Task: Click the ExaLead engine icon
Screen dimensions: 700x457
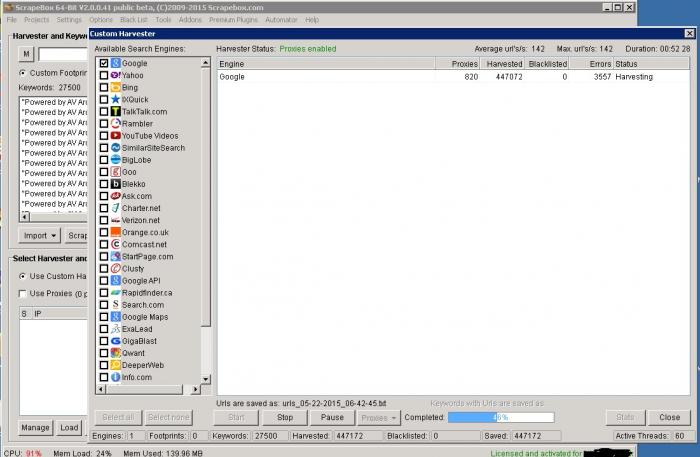Action: click(x=116, y=328)
